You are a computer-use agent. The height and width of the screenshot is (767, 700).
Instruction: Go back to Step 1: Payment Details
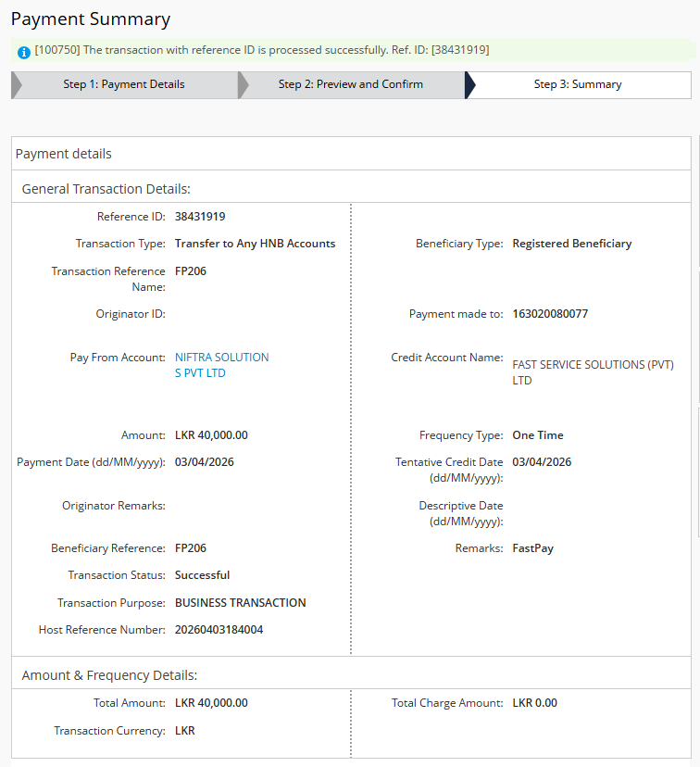click(124, 84)
